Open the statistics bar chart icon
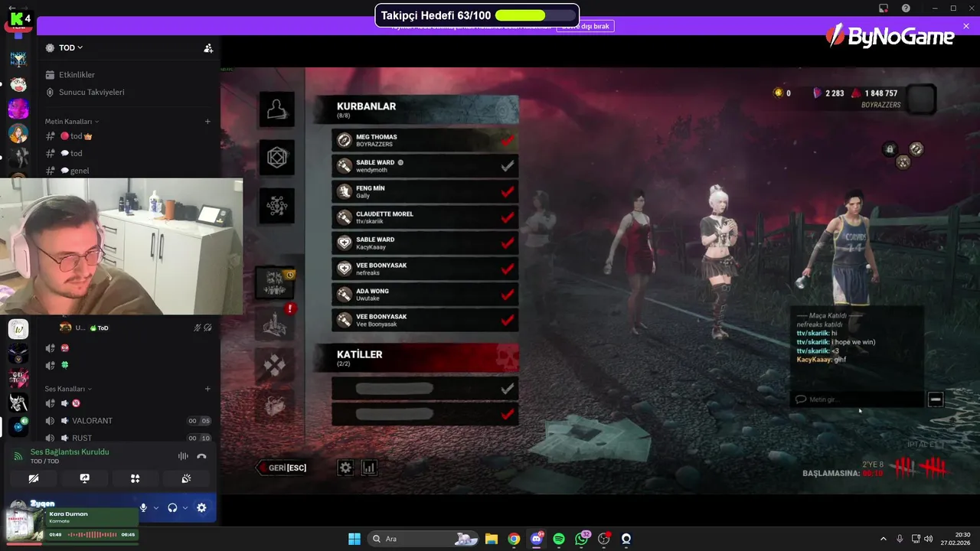 (368, 468)
